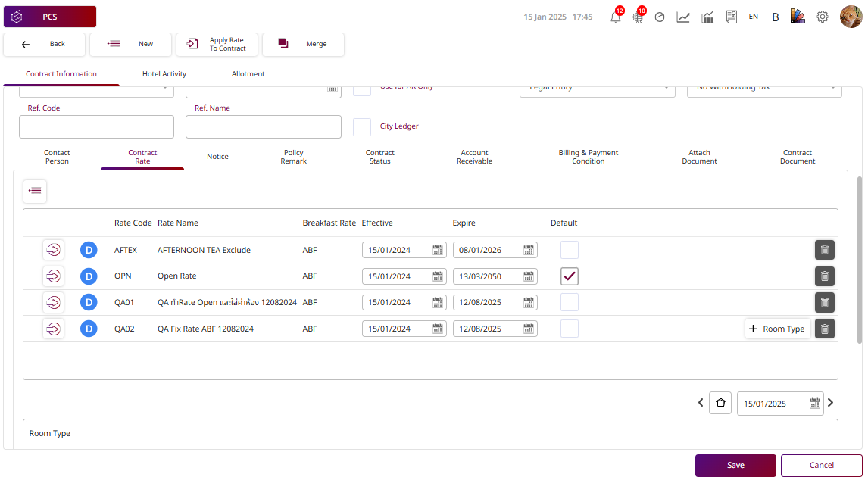The width and height of the screenshot is (868, 480).
Task: Enable Default checkbox for AFTEX rate
Action: [x=570, y=250]
